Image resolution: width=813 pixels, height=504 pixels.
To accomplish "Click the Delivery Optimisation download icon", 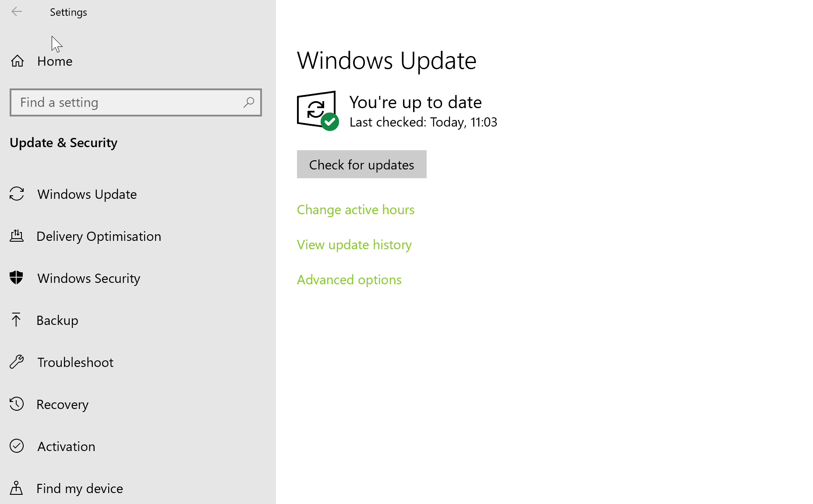I will click(x=17, y=236).
